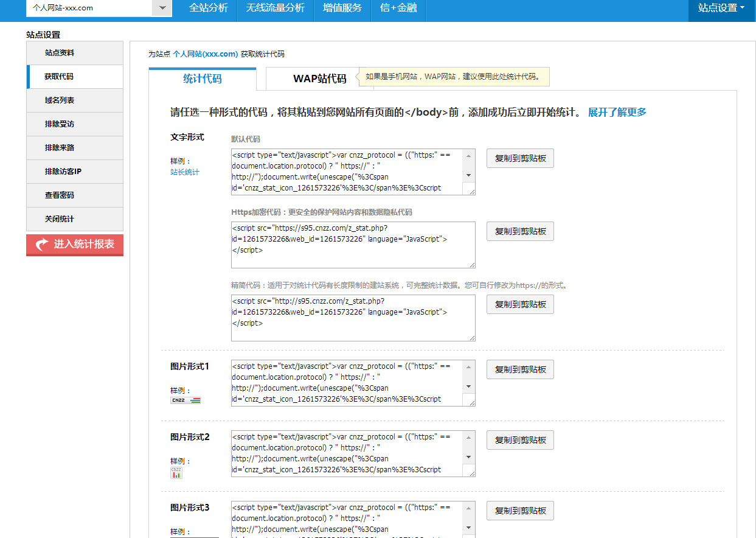Screen dimensions: 756x538
Task: Click the scroll-up arrow on the 图片形式1 code box
Action: 470,368
